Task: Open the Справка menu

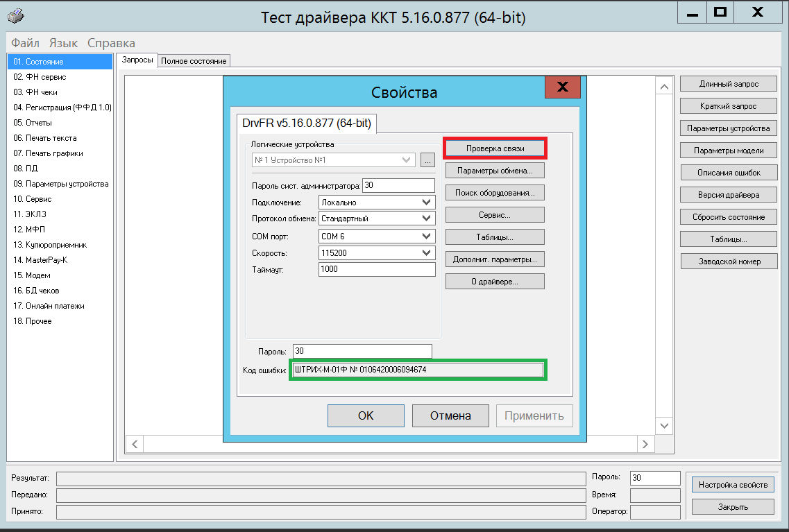Action: click(111, 43)
